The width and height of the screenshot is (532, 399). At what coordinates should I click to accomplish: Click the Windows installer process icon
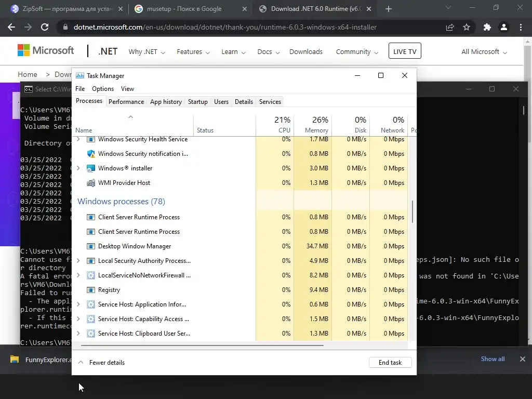click(x=90, y=168)
